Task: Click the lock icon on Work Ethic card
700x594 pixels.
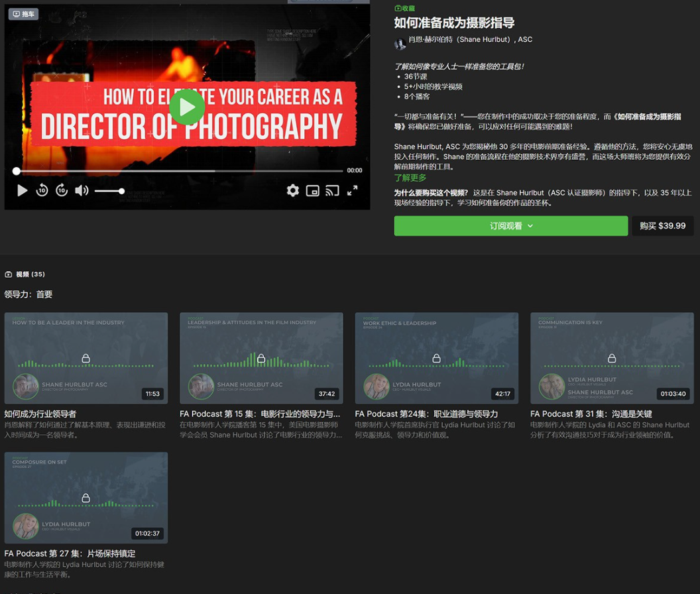Action: click(437, 358)
